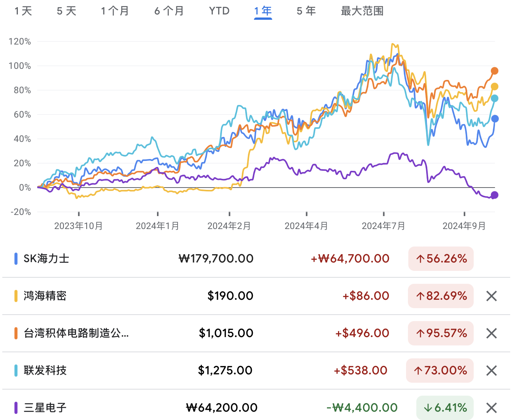The width and height of the screenshot is (514, 420).
Task: Click the blue endpoint dot on chart
Action: [x=495, y=119]
